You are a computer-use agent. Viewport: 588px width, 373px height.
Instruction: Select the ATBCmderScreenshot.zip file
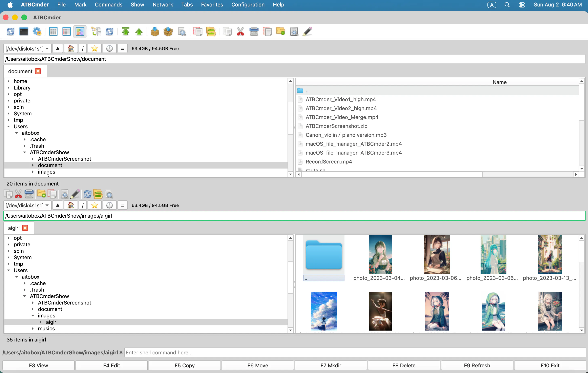click(336, 126)
